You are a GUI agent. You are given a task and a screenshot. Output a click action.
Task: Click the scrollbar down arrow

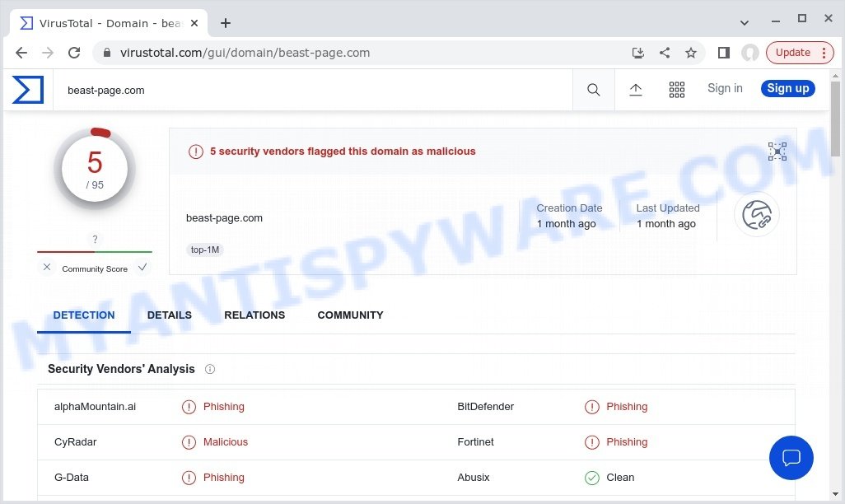pyautogui.click(x=835, y=494)
